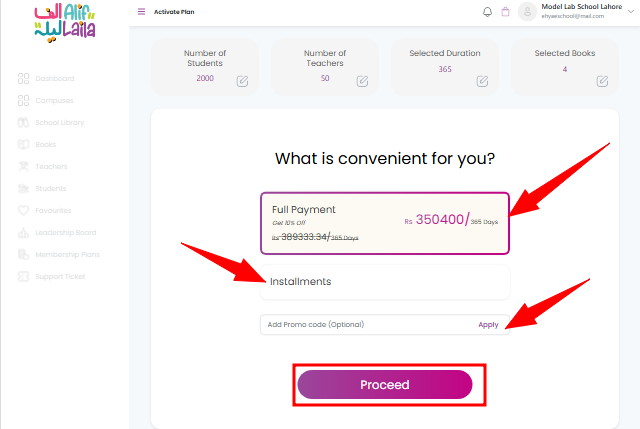Click the Add Promo code input field
The width and height of the screenshot is (640, 429).
click(x=367, y=325)
